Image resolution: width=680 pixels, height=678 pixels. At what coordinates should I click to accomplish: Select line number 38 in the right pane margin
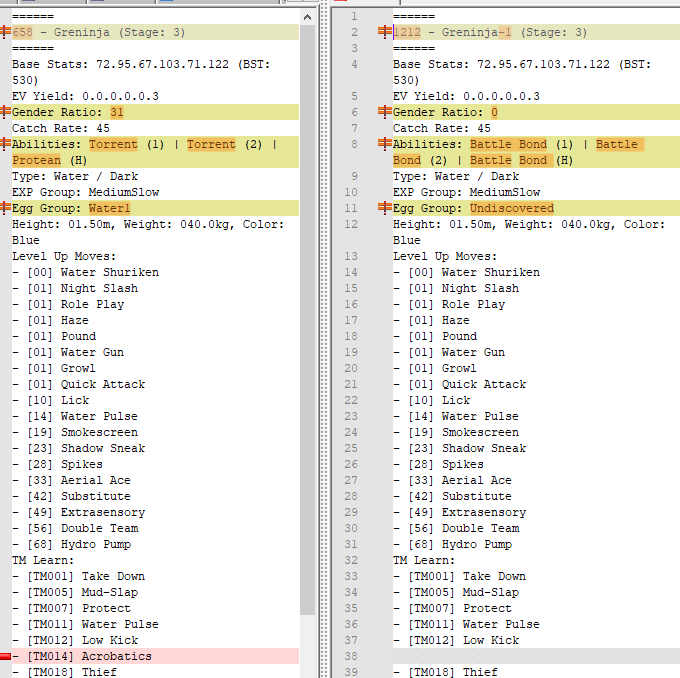tap(351, 656)
